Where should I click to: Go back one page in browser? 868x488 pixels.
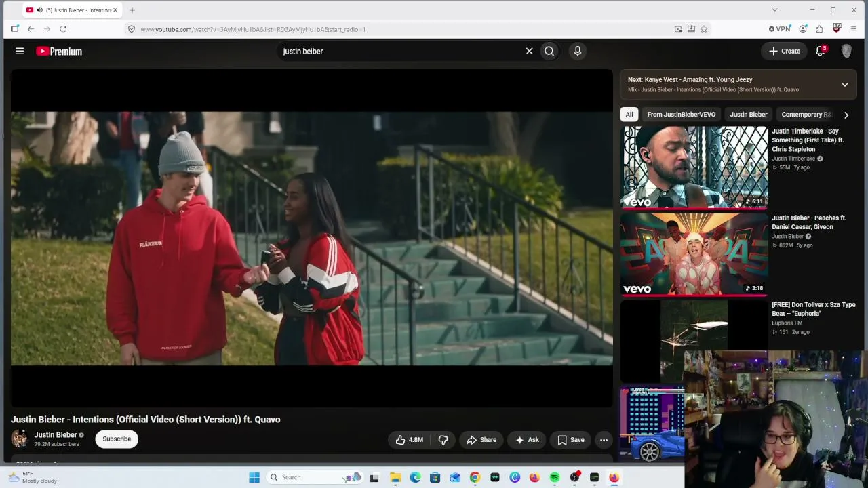tap(31, 29)
